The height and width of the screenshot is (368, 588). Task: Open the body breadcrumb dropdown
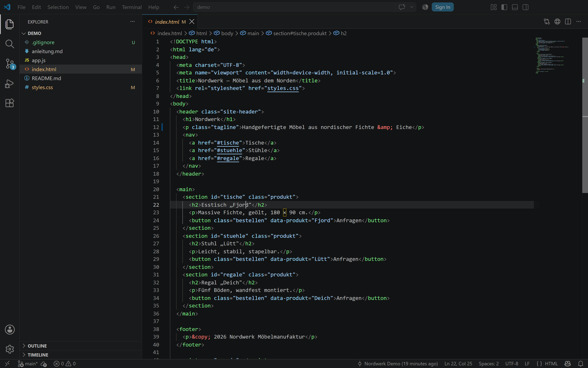tap(223, 33)
